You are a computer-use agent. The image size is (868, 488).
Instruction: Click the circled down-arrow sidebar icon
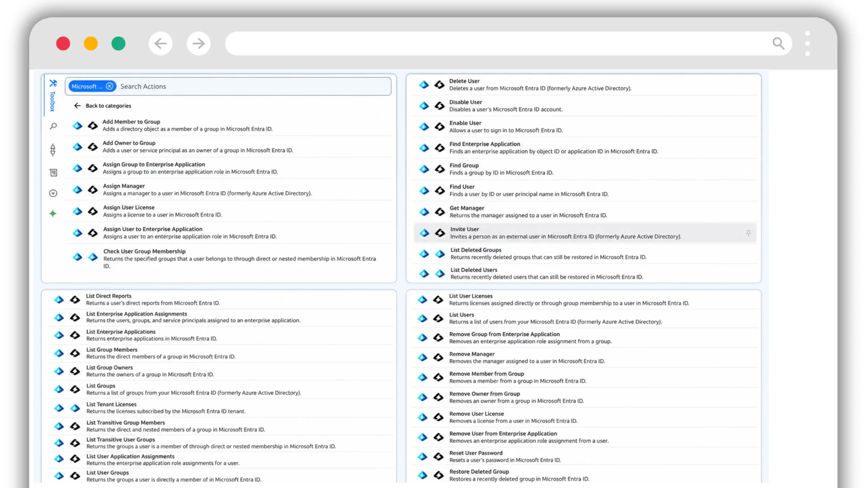tap(53, 194)
